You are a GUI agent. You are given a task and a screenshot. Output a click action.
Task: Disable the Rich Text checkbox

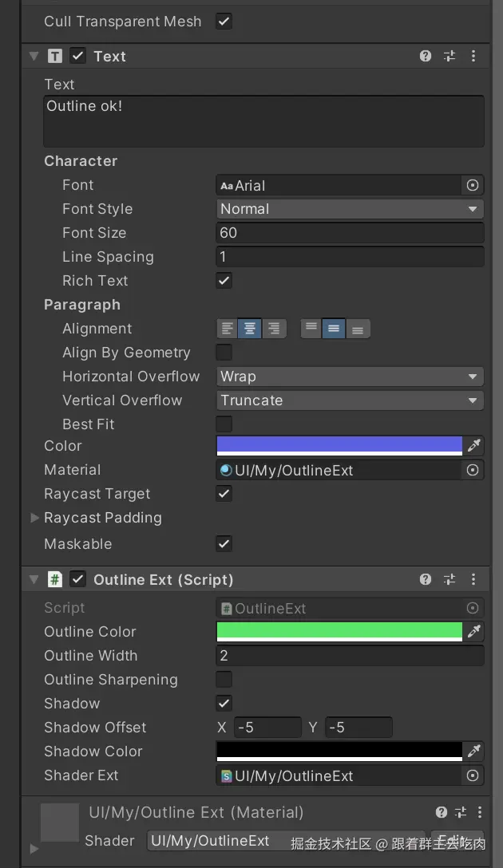[224, 281]
